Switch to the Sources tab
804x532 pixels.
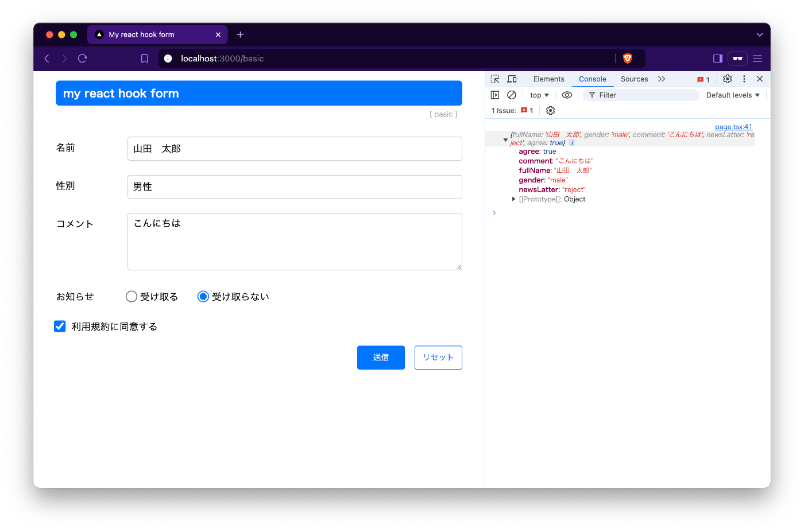pos(635,79)
